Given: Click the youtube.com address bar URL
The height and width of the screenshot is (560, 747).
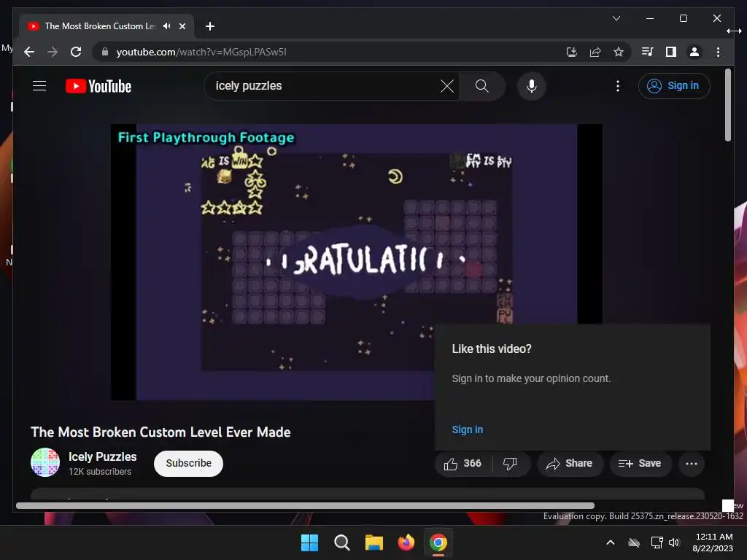Looking at the screenshot, I should [x=201, y=52].
